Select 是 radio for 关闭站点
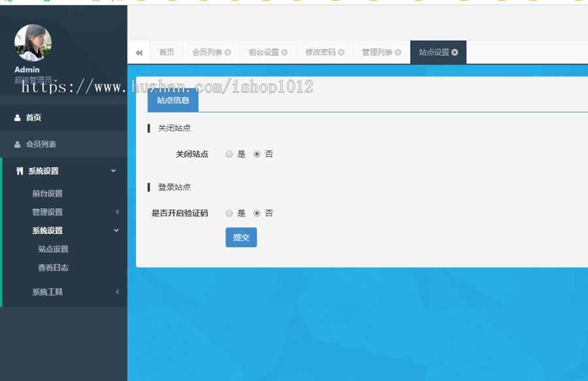The image size is (588, 381). pyautogui.click(x=229, y=154)
